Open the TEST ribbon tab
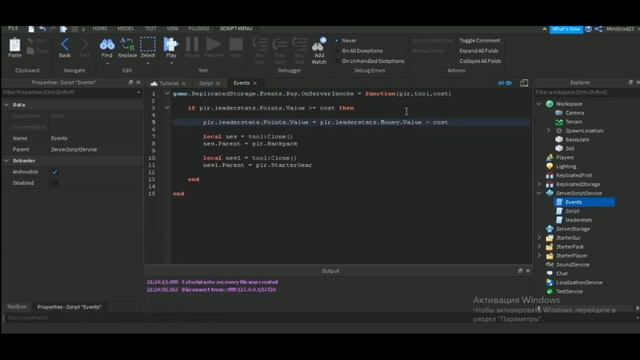This screenshot has height=360, width=640. [151, 29]
